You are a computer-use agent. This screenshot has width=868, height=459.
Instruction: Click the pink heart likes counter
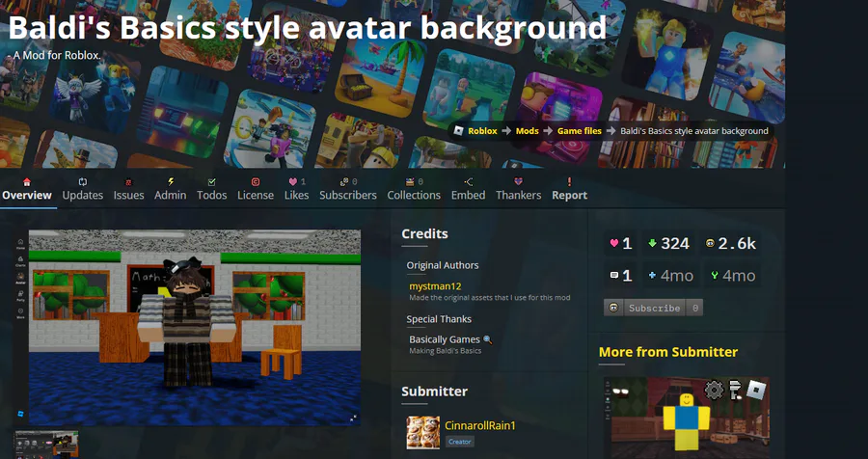pyautogui.click(x=620, y=244)
